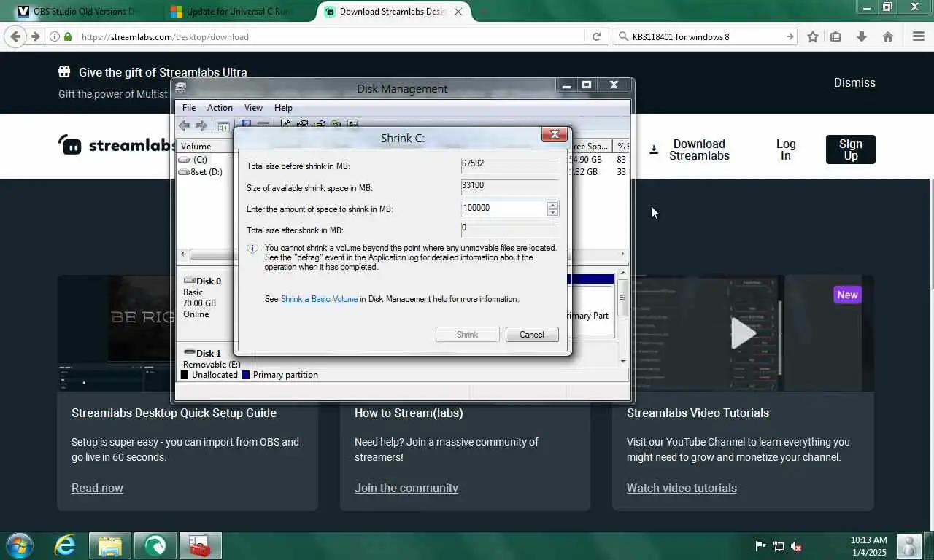Open Disk Management Action menu
This screenshot has width=934, height=560.
click(x=220, y=107)
